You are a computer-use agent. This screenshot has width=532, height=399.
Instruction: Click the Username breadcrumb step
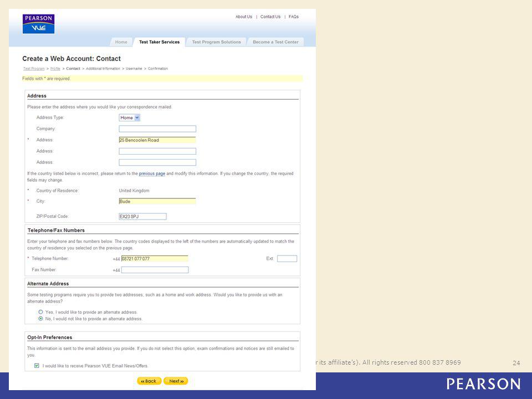click(x=134, y=69)
